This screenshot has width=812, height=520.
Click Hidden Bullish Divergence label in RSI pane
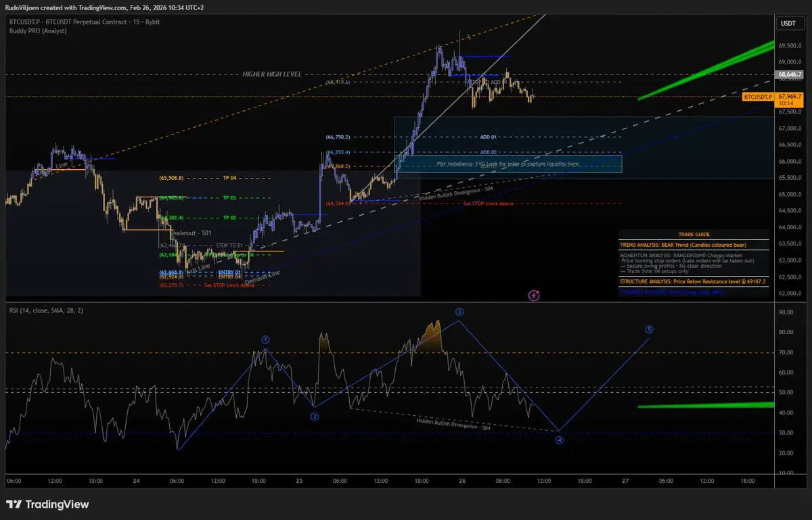(453, 423)
